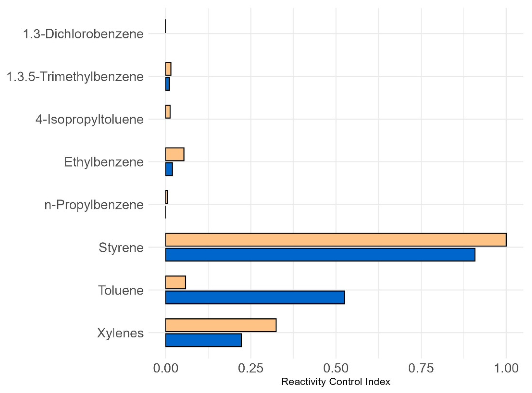Click the blue Xylenes bar
532x393 pixels.
click(203, 340)
